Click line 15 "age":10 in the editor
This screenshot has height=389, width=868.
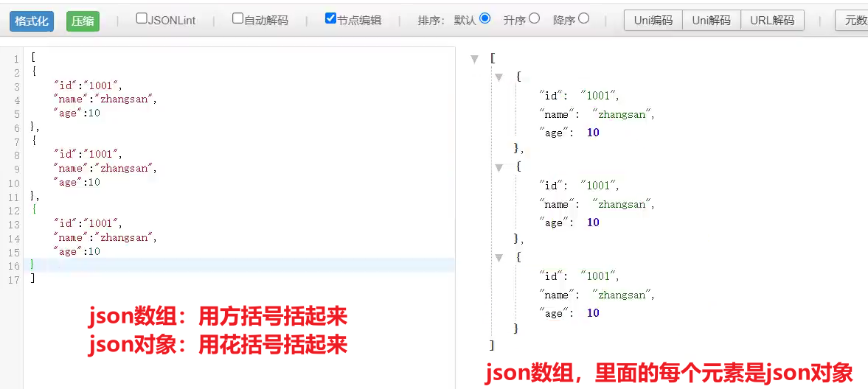coord(77,251)
